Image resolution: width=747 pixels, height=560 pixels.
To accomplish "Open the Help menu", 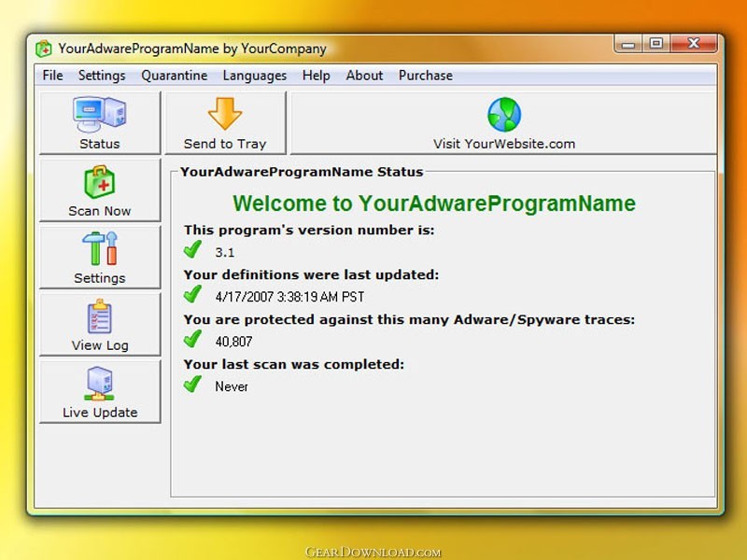I will click(x=317, y=76).
